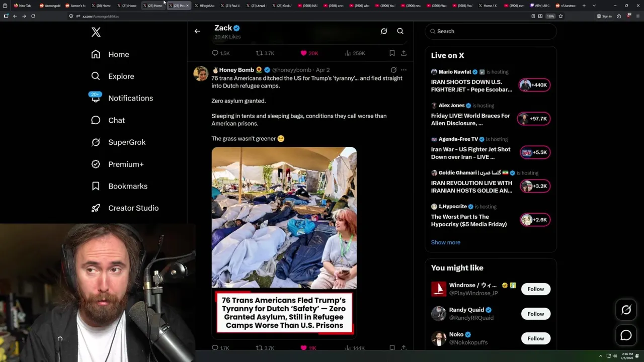644x362 pixels.
Task: Switch to the (20) Home browser tab
Action: [x=101, y=6]
